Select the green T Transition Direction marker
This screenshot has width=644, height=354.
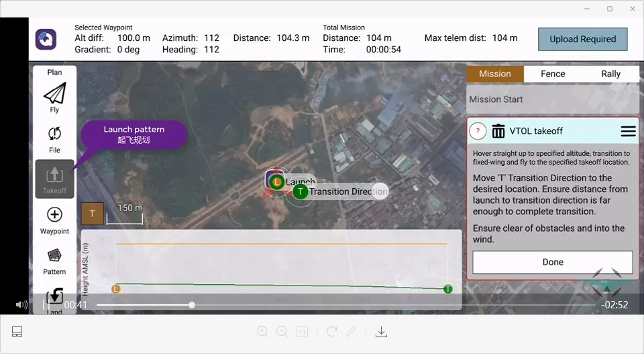click(x=301, y=191)
